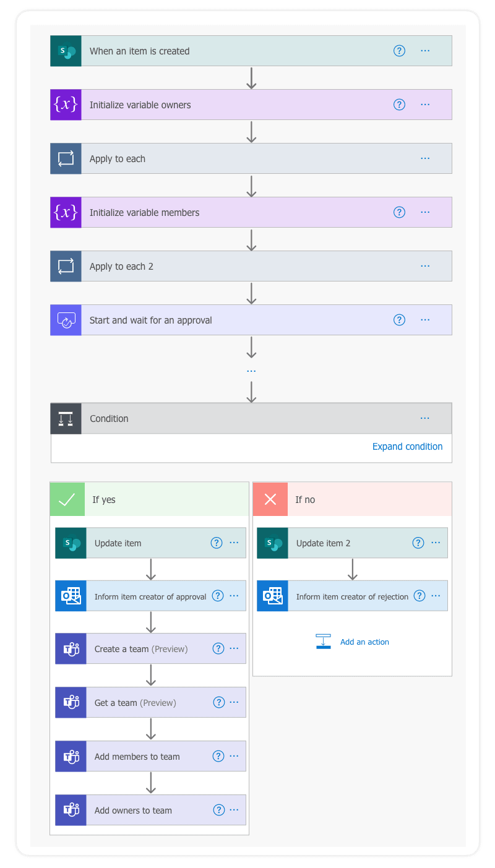
Task: Click the red X on the If no branch
Action: point(270,499)
